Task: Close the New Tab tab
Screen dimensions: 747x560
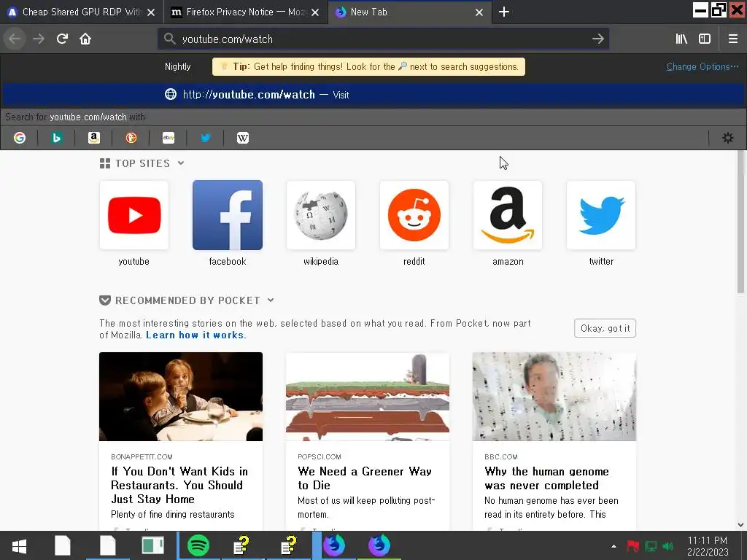Action: [x=479, y=12]
